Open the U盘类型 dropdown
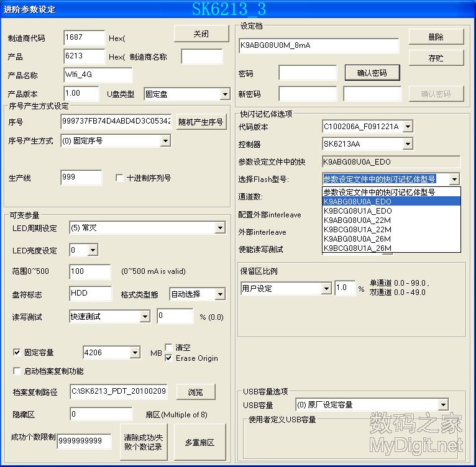This screenshot has height=467, width=476. click(225, 94)
